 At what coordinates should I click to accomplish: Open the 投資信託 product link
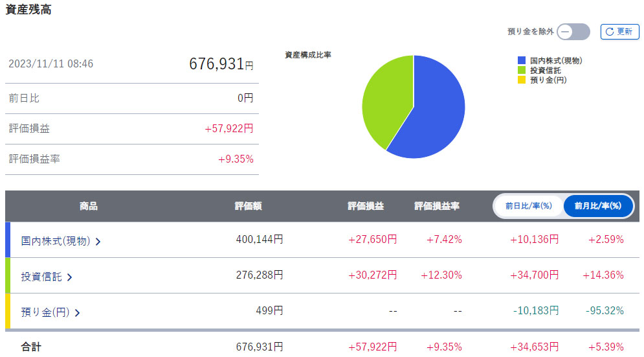41,277
